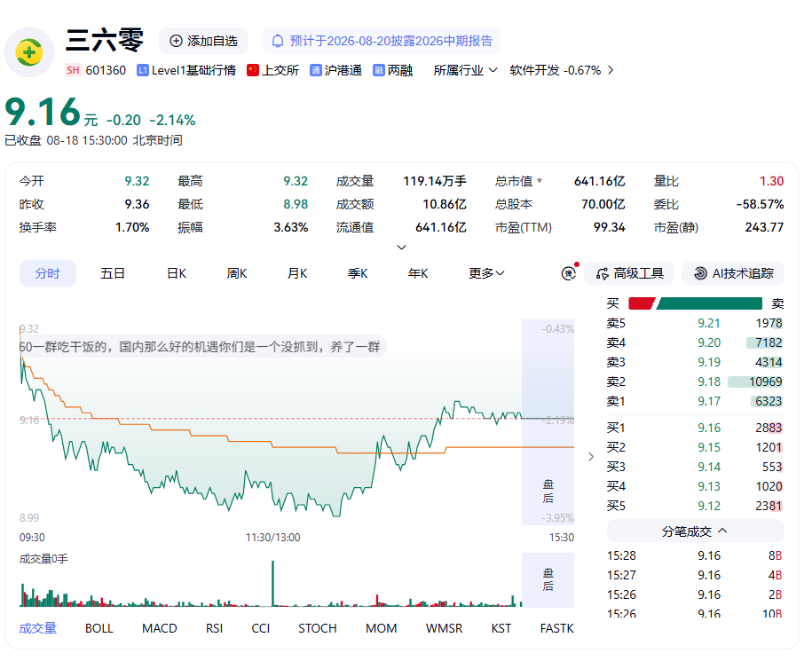Collapse the order book side panel arrow
The width and height of the screenshot is (812, 661).
591,457
